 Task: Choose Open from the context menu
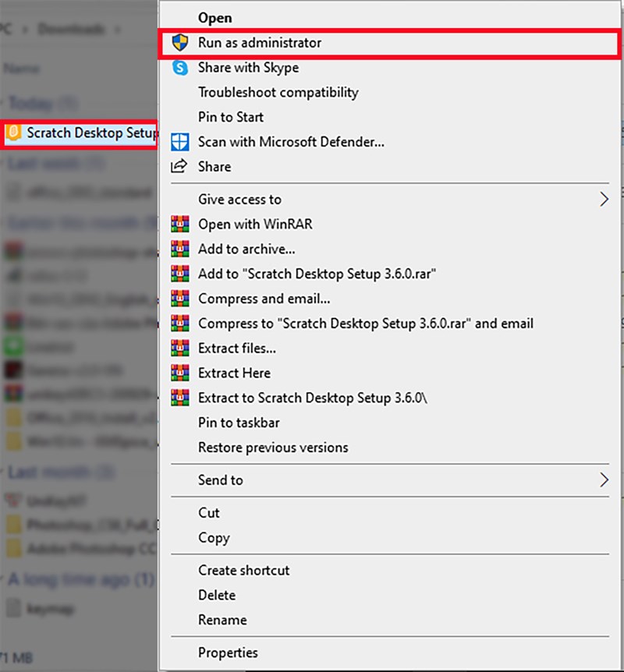pyautogui.click(x=389, y=18)
